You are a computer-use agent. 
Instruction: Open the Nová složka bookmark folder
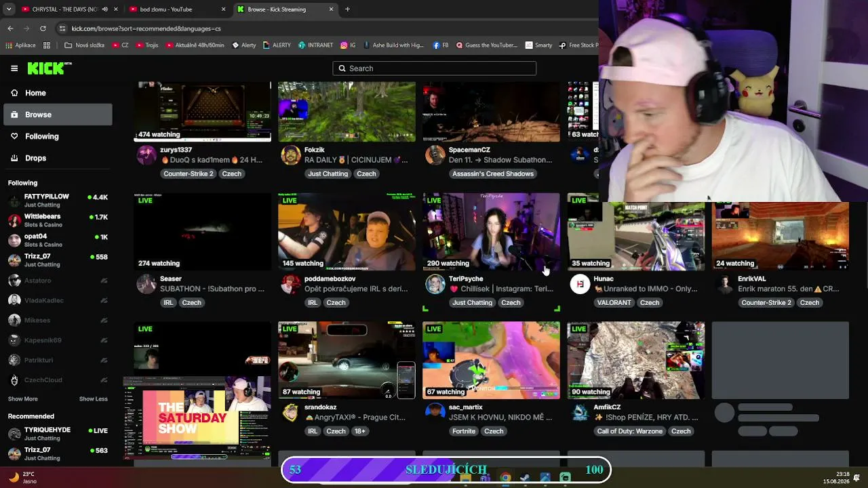pyautogui.click(x=85, y=45)
